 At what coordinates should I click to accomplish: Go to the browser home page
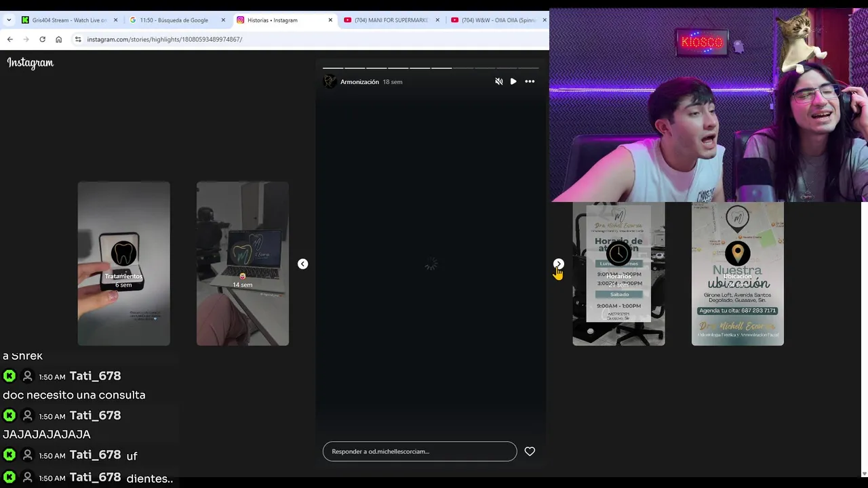[58, 39]
